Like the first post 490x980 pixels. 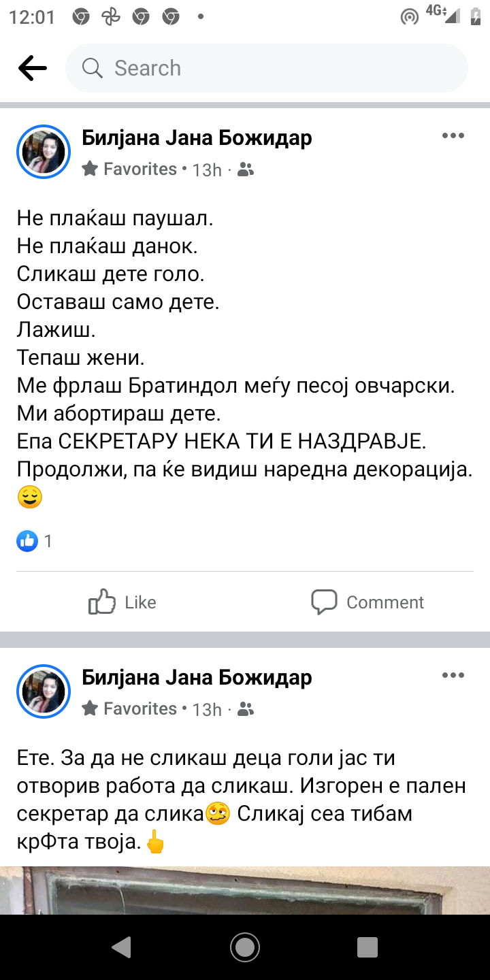pos(122,602)
